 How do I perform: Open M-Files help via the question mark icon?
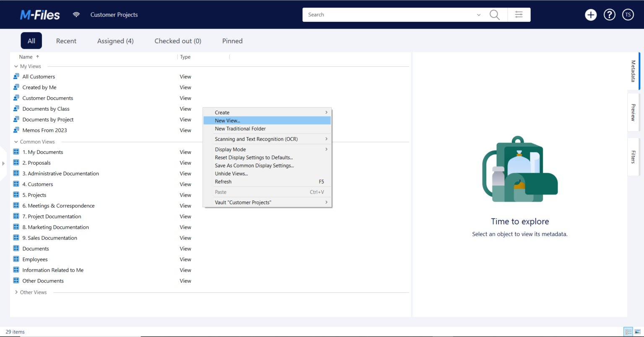coord(609,14)
